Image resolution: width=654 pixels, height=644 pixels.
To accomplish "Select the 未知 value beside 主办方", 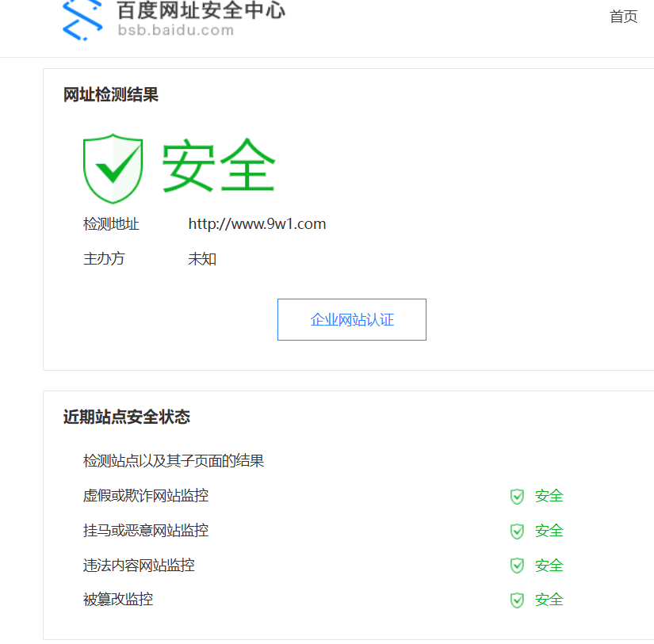I will pyautogui.click(x=201, y=258).
